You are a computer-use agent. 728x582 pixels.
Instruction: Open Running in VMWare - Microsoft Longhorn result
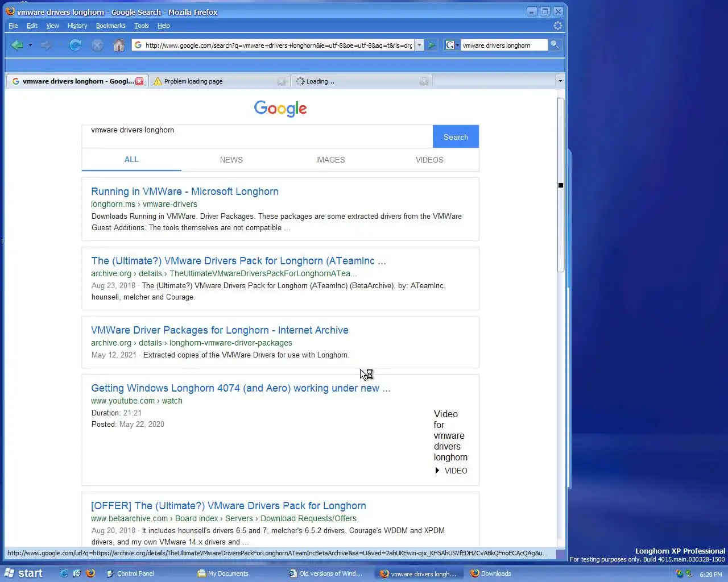click(x=185, y=192)
